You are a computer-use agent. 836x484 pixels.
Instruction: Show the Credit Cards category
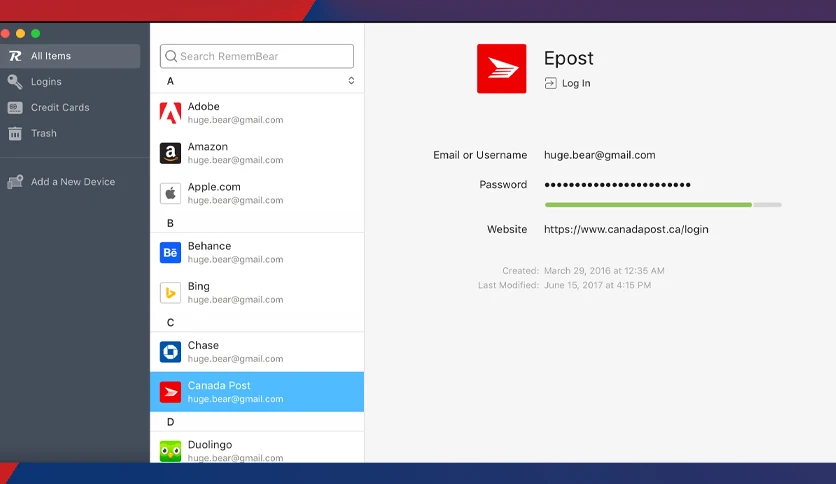click(60, 107)
